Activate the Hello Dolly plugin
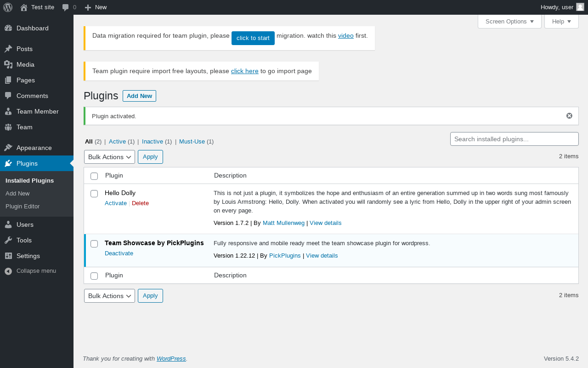 116,203
